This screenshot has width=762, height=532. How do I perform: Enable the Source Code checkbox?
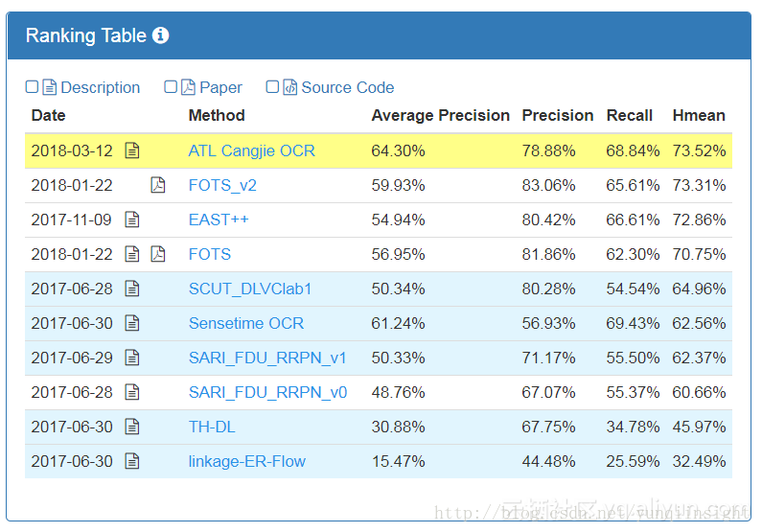point(272,87)
